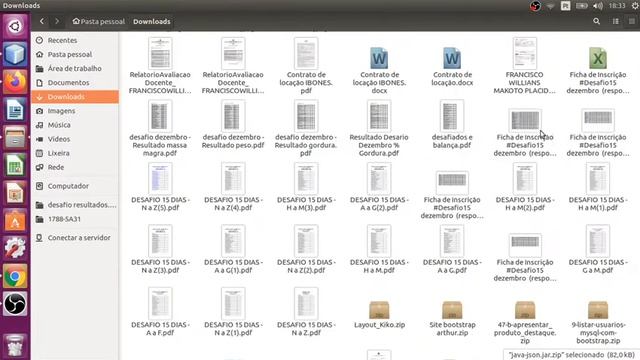Open Files manager from the dock
640x360 pixels.
[x=15, y=138]
